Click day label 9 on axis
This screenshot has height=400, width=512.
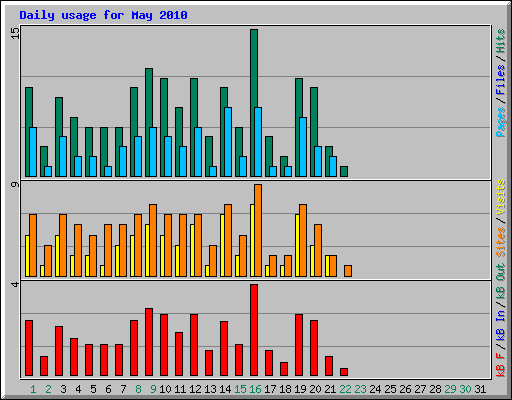coord(153,389)
